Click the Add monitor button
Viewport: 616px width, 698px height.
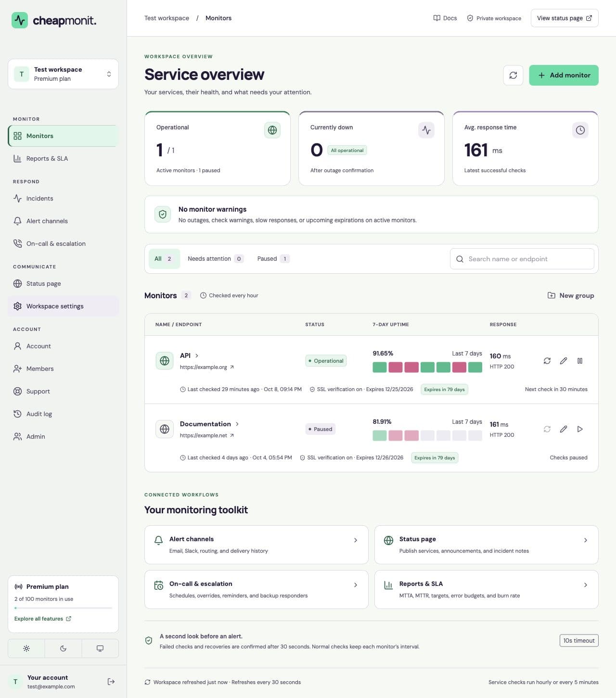pyautogui.click(x=564, y=75)
